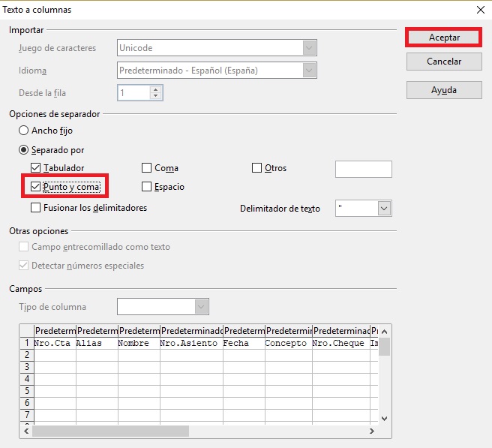This screenshot has width=492, height=448.
Task: Select the Separado por radio option
Action: 24,150
